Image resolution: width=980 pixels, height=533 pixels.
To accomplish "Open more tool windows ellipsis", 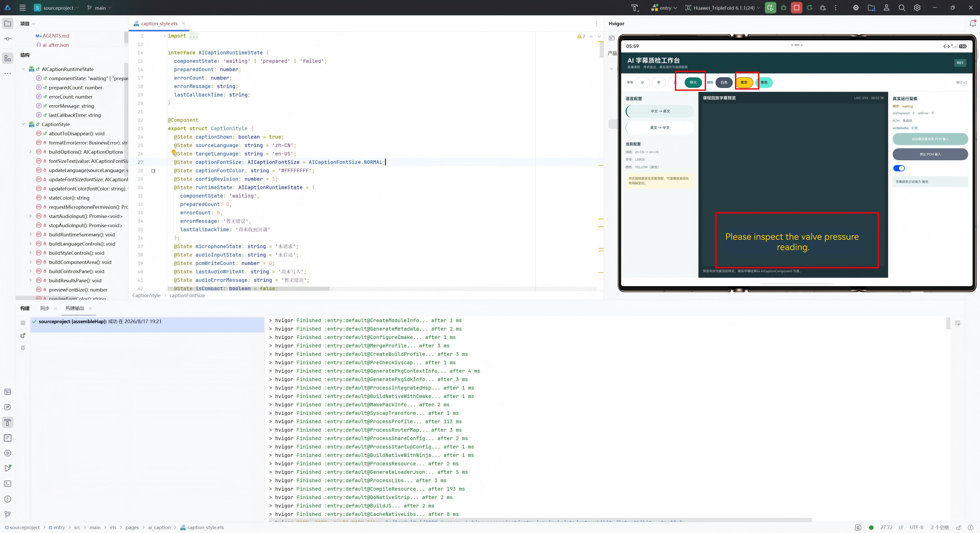I will click(8, 74).
